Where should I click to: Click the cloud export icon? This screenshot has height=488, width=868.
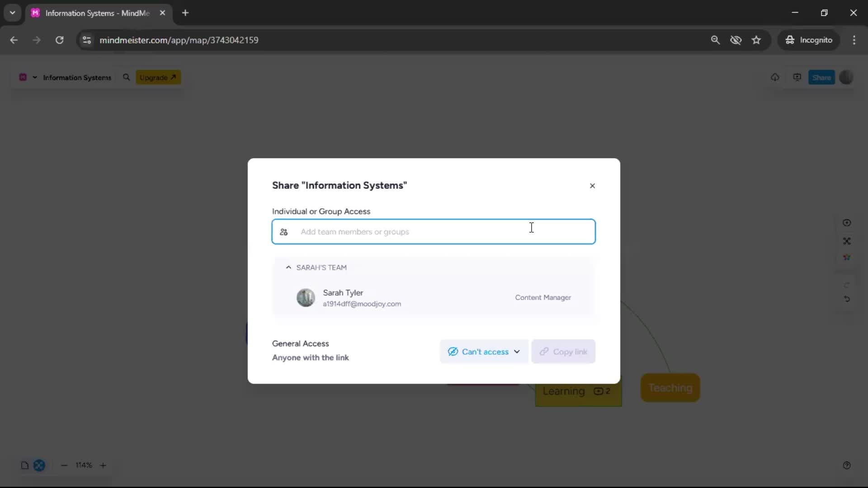point(775,77)
